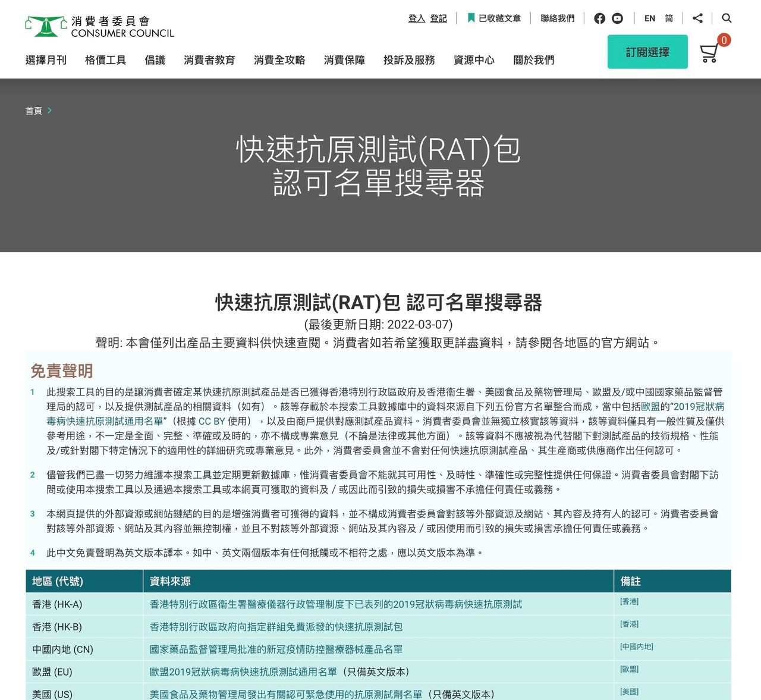This screenshot has height=700, width=761.
Task: Open the 資源中心 menu
Action: 474,60
